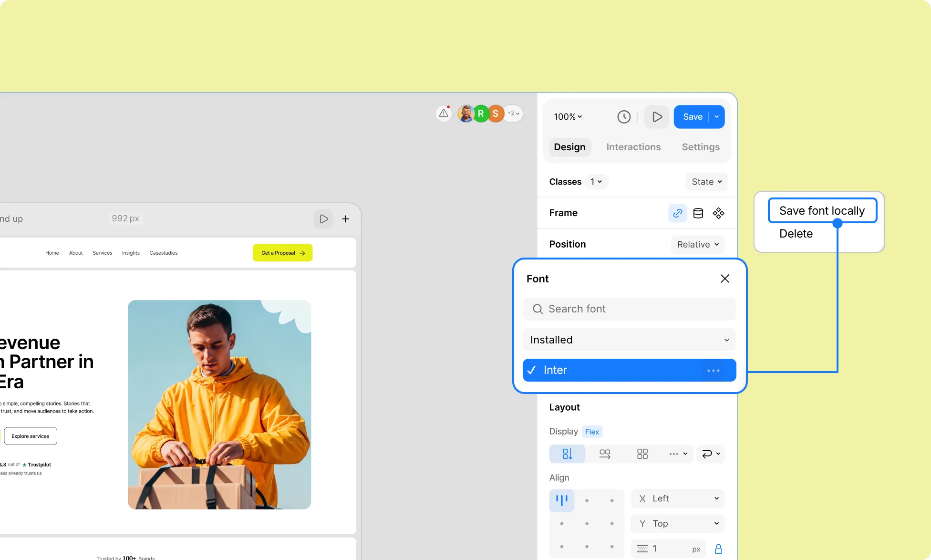Image resolution: width=931 pixels, height=560 pixels.
Task: Open version history clock icon
Action: point(624,117)
